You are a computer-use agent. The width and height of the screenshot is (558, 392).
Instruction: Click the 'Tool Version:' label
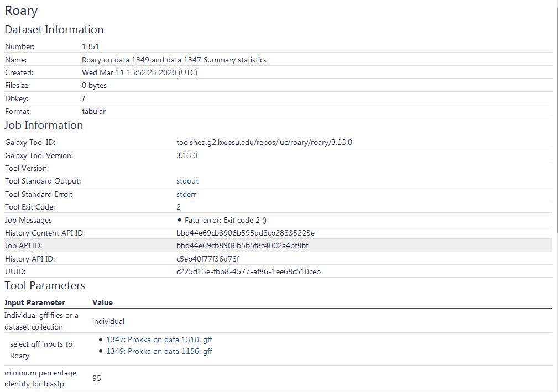(27, 168)
